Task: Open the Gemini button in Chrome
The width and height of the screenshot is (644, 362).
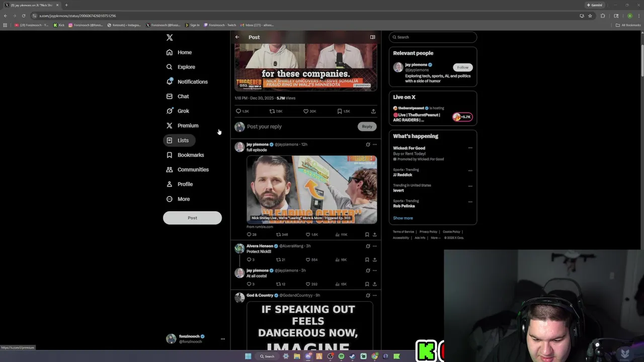Action: click(594, 5)
